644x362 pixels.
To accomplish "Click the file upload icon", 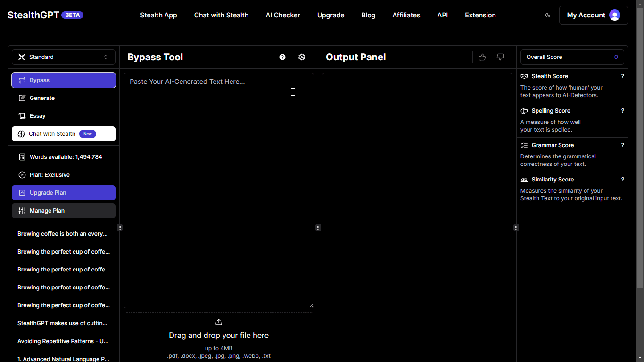I will [219, 322].
